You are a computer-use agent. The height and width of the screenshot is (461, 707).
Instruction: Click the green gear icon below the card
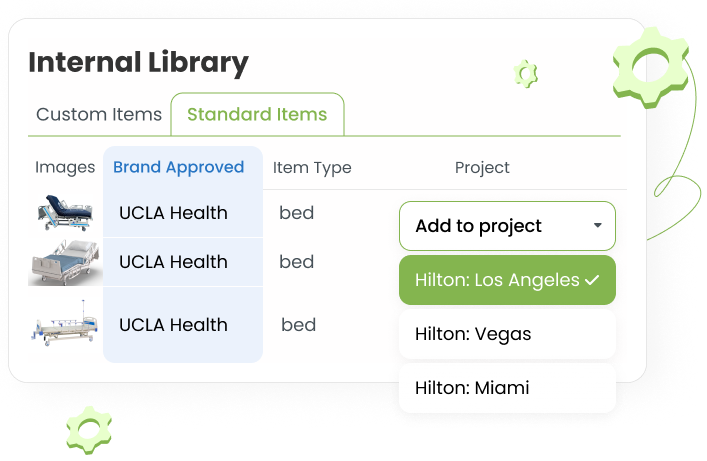coord(89,430)
